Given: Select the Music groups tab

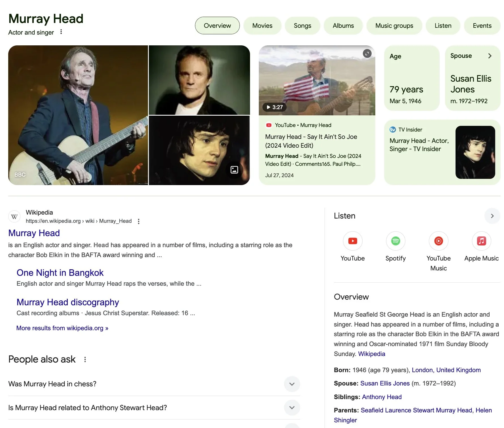Looking at the screenshot, I should 394,26.
